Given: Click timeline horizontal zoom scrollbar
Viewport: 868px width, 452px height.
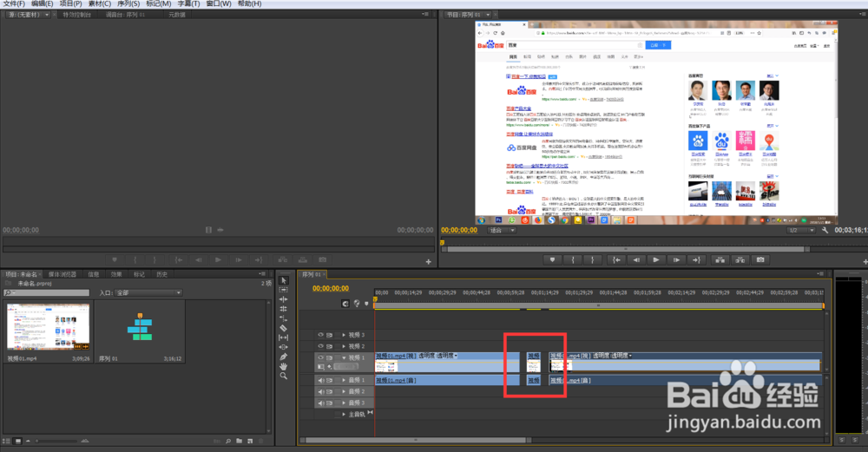Looking at the screenshot, I should click(x=415, y=441).
